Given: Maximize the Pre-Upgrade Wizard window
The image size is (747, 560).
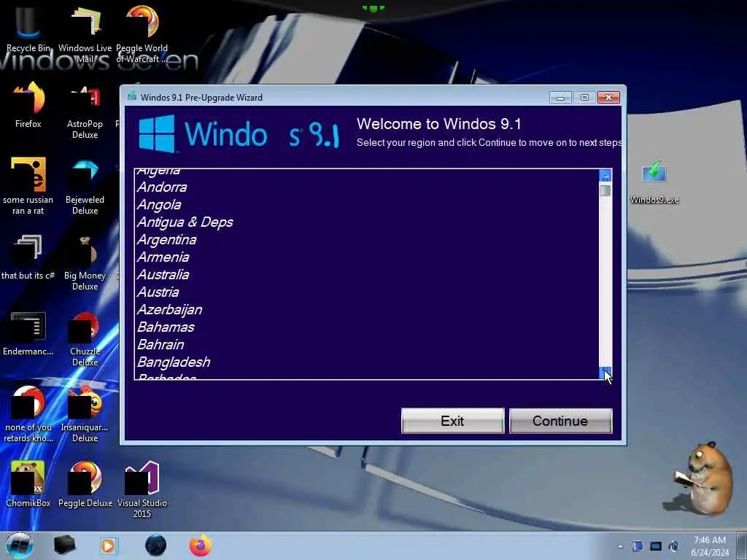Looking at the screenshot, I should click(x=584, y=98).
